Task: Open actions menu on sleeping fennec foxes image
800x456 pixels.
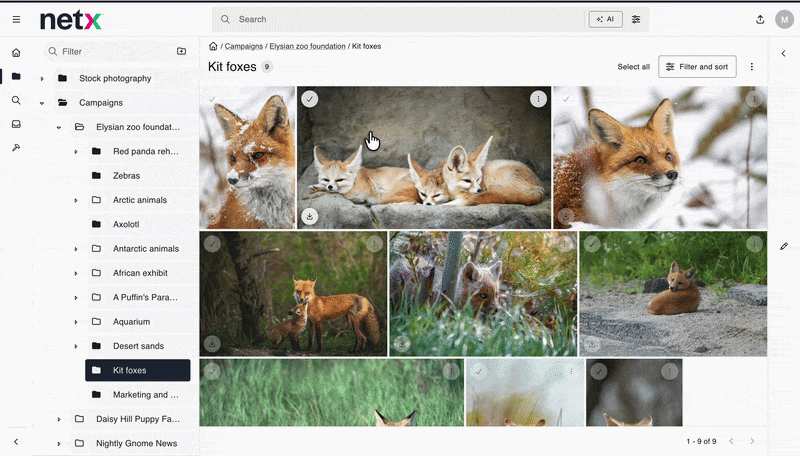Action: tap(538, 99)
